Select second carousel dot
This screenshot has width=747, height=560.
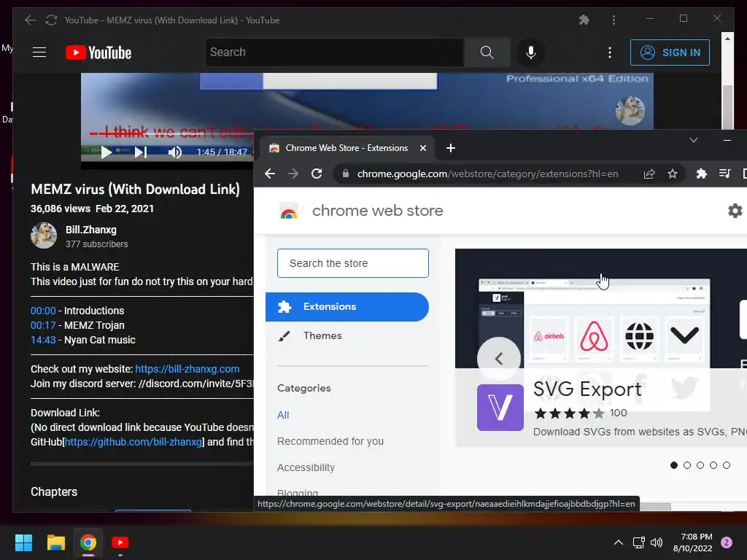pos(687,465)
